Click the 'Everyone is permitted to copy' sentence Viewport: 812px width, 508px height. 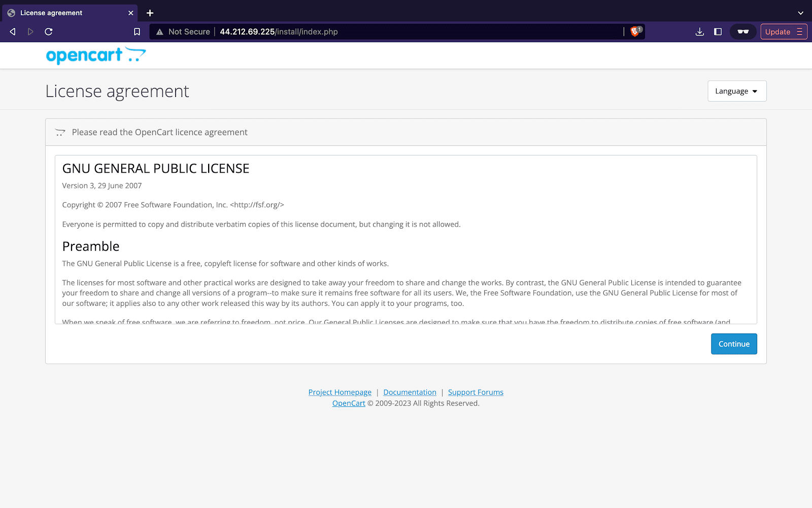point(261,225)
